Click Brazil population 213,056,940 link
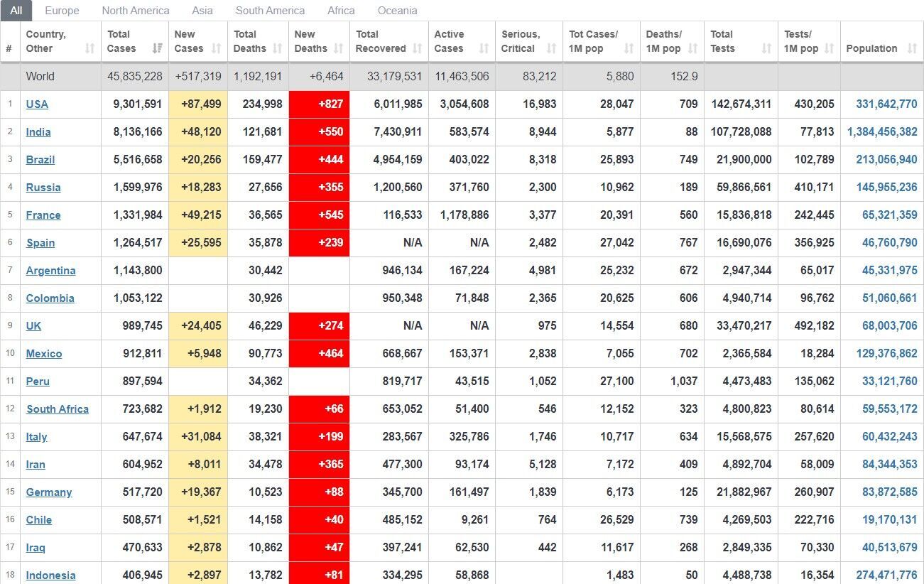Image resolution: width=924 pixels, height=584 pixels. click(886, 159)
